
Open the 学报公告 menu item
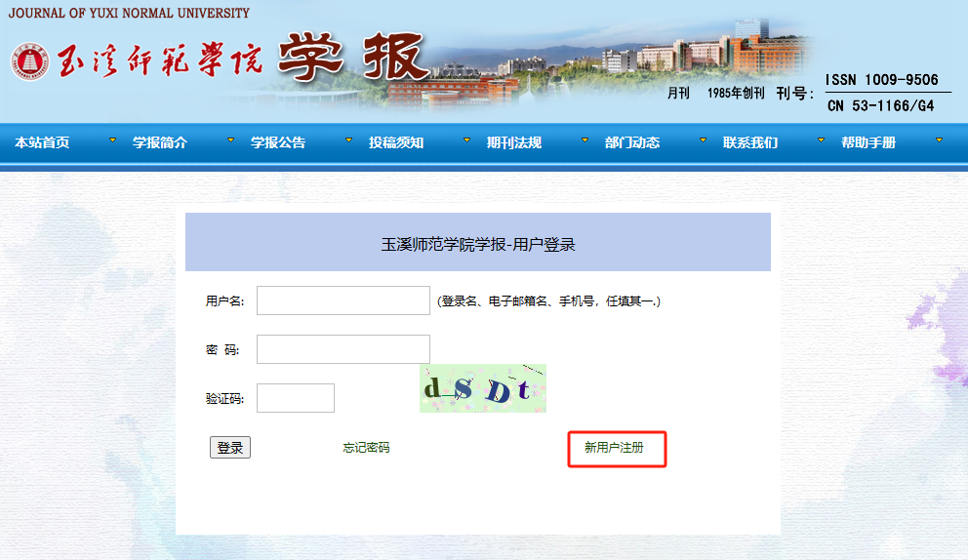click(278, 142)
